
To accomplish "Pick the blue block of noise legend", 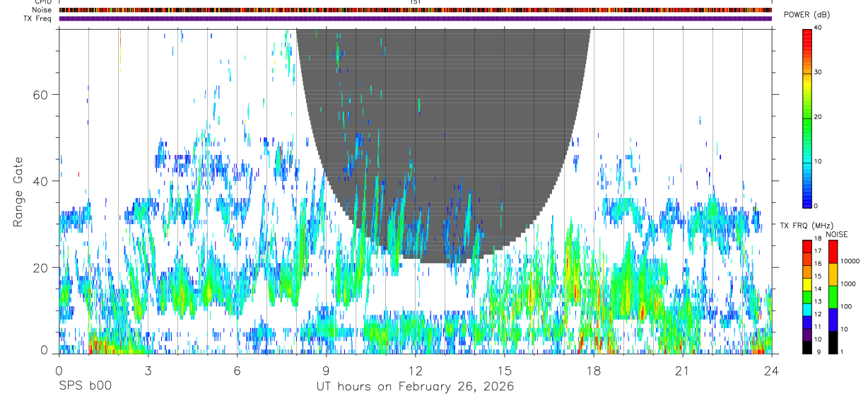I will 833,320.
